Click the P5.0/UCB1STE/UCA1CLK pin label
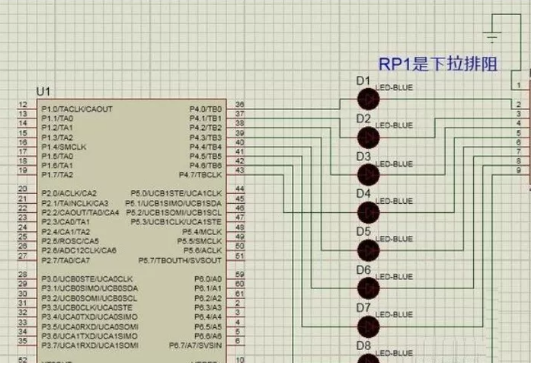The image size is (534, 373). coord(176,193)
